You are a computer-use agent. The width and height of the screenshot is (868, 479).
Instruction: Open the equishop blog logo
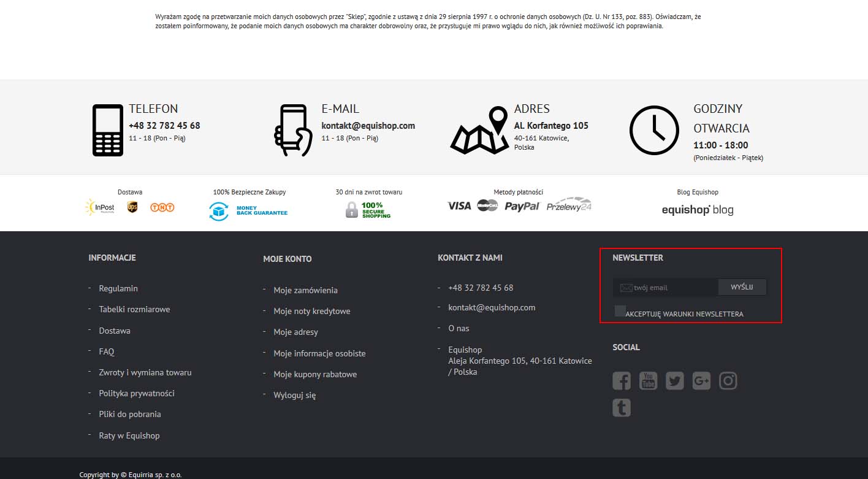coord(697,210)
